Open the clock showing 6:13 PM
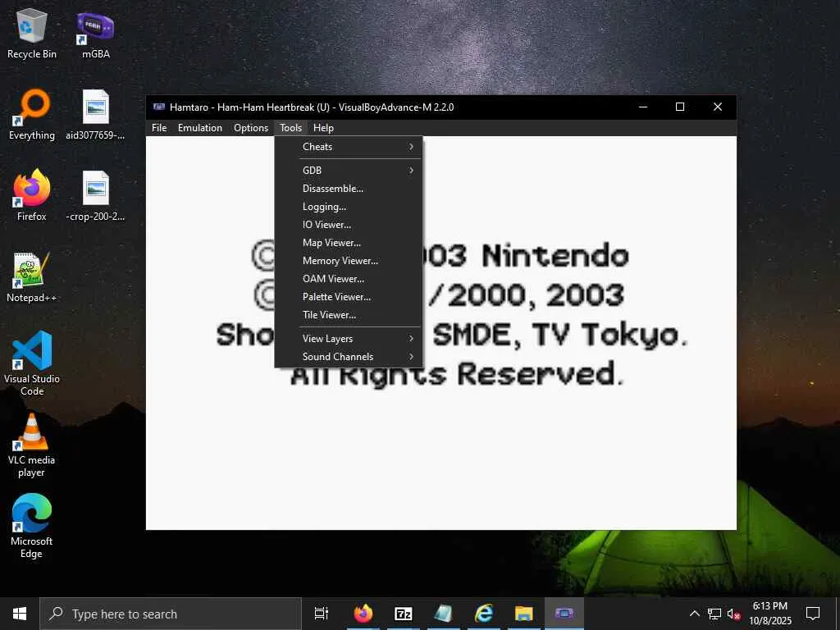The height and width of the screenshot is (630, 840). click(x=769, y=614)
